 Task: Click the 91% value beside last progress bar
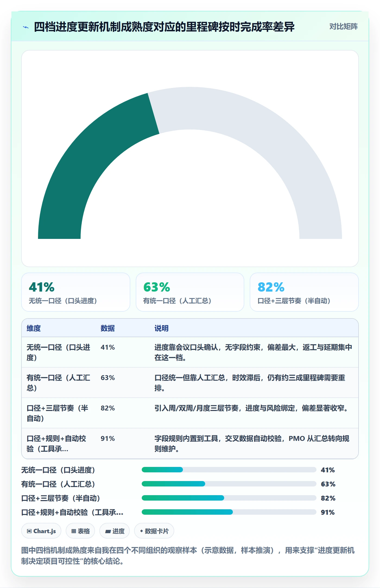328,512
